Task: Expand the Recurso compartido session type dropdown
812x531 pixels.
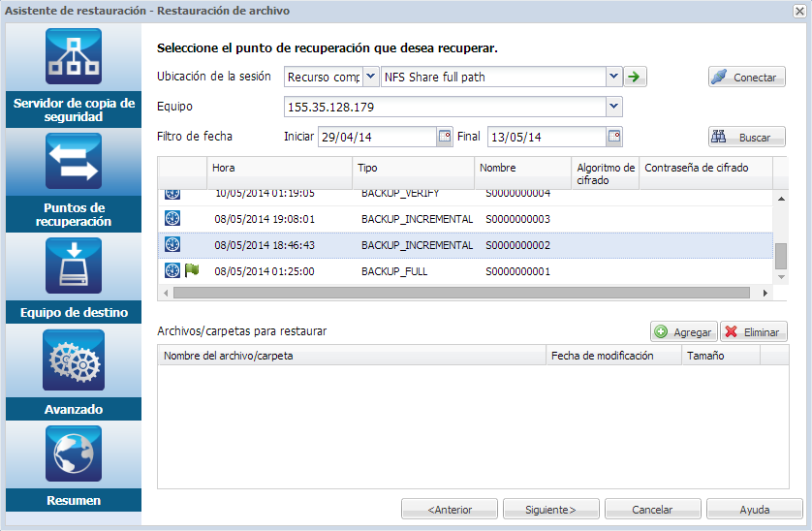Action: click(x=371, y=78)
